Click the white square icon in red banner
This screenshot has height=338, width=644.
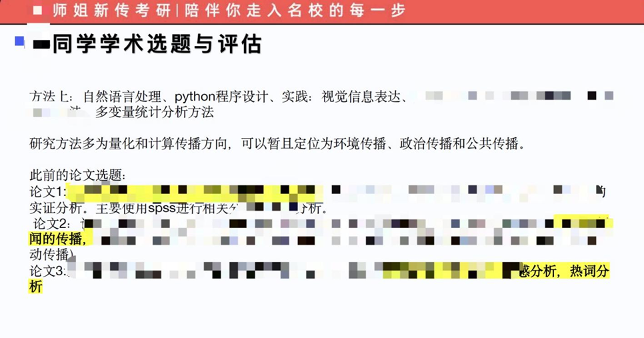[x=37, y=10]
